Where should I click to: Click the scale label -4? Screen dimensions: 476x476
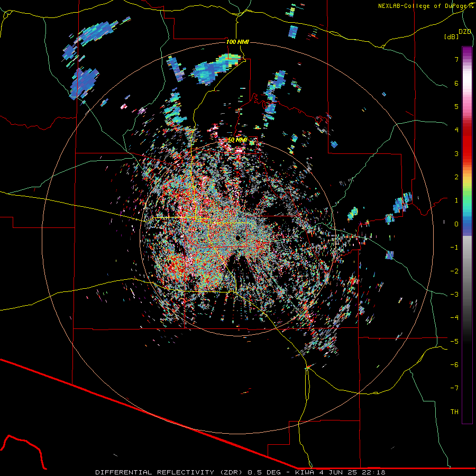454,318
